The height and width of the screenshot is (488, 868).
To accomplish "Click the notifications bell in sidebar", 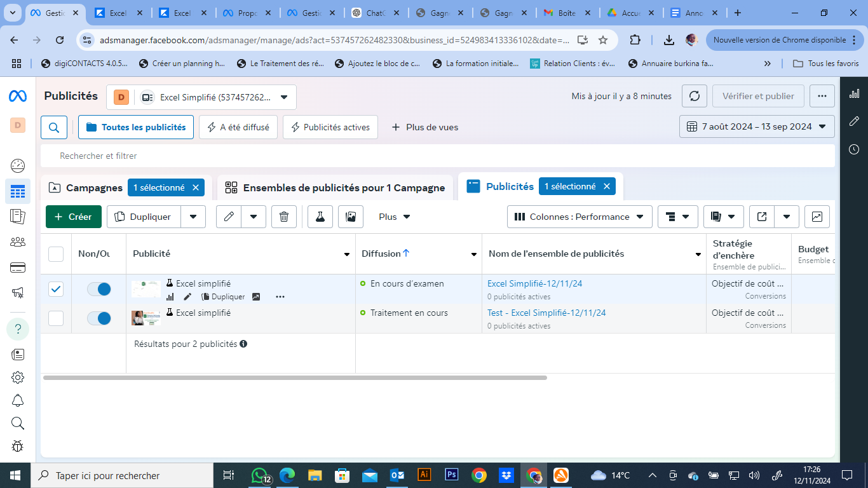I will click(18, 400).
